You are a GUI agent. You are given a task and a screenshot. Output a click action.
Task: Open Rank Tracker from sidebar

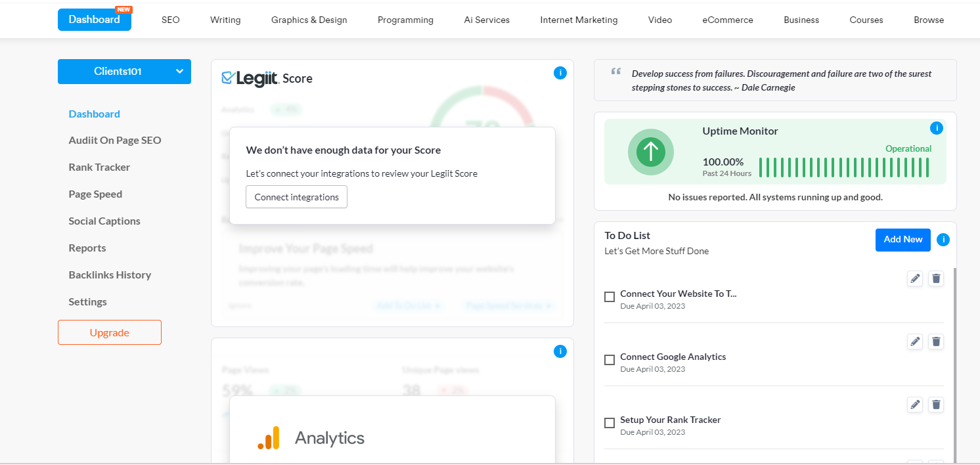coord(99,167)
